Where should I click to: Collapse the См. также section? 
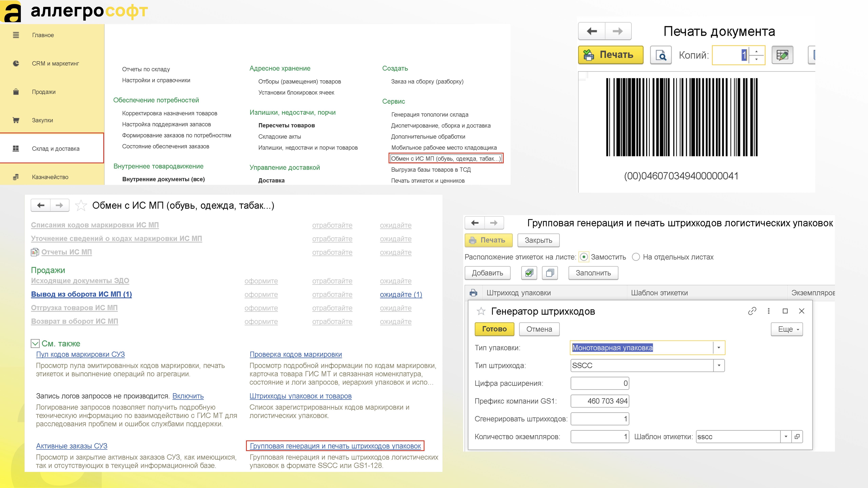(x=35, y=343)
